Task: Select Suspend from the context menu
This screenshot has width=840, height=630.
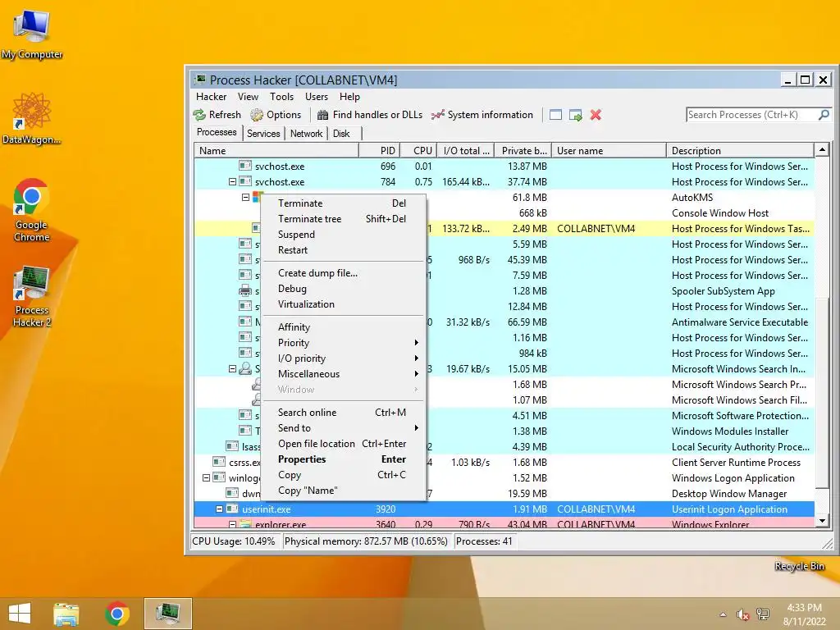Action: click(343, 234)
